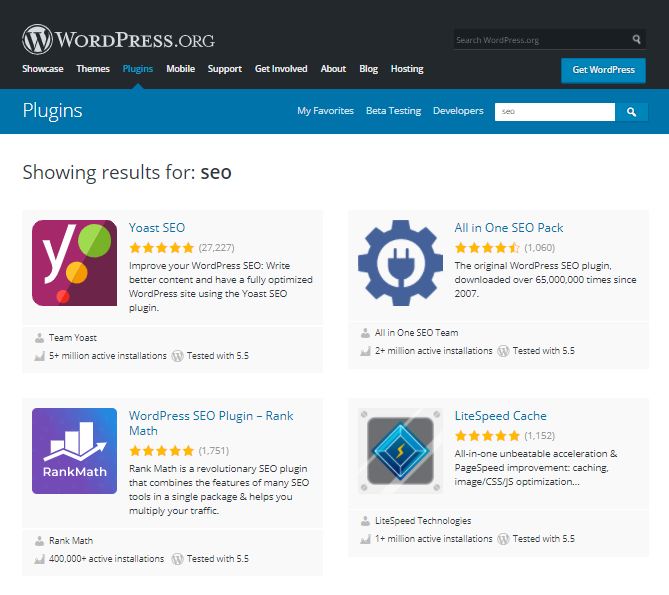Open the Mobile page
669x595 pixels.
[180, 69]
